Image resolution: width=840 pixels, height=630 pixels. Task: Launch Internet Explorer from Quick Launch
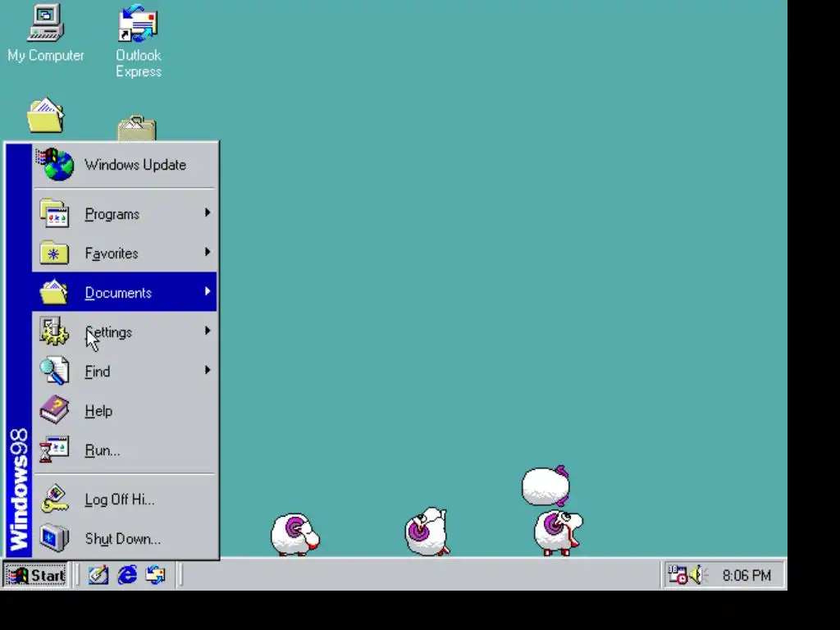click(127, 575)
